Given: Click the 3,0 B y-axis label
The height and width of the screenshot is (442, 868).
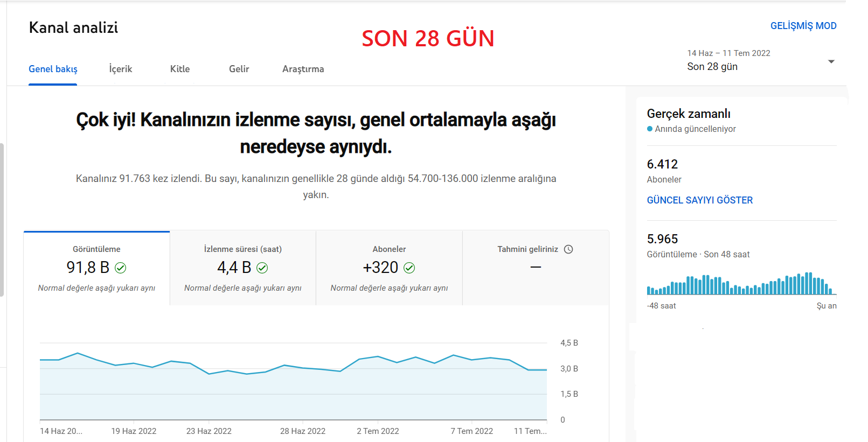Looking at the screenshot, I should pyautogui.click(x=569, y=369).
